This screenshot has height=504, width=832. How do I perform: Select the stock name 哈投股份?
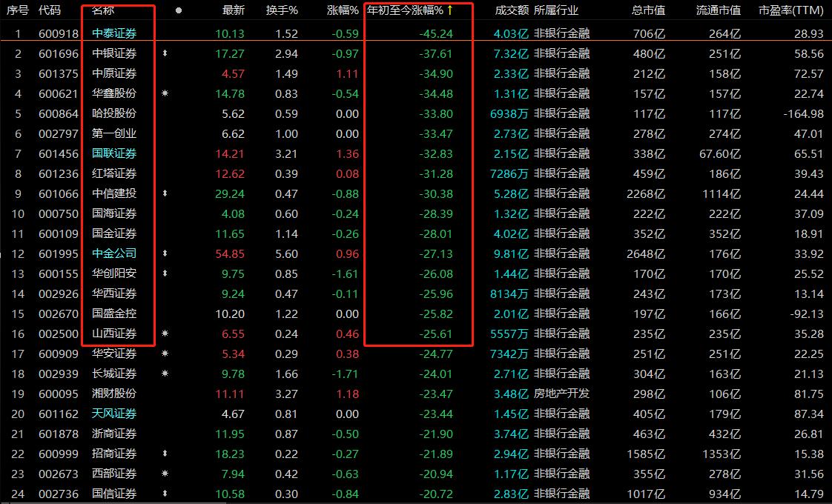point(114,113)
